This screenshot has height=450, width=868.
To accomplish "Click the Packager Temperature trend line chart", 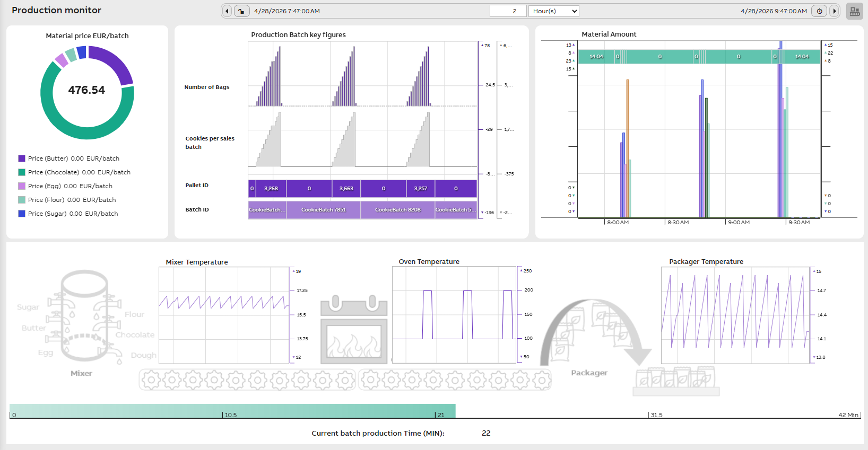I will tap(735, 315).
